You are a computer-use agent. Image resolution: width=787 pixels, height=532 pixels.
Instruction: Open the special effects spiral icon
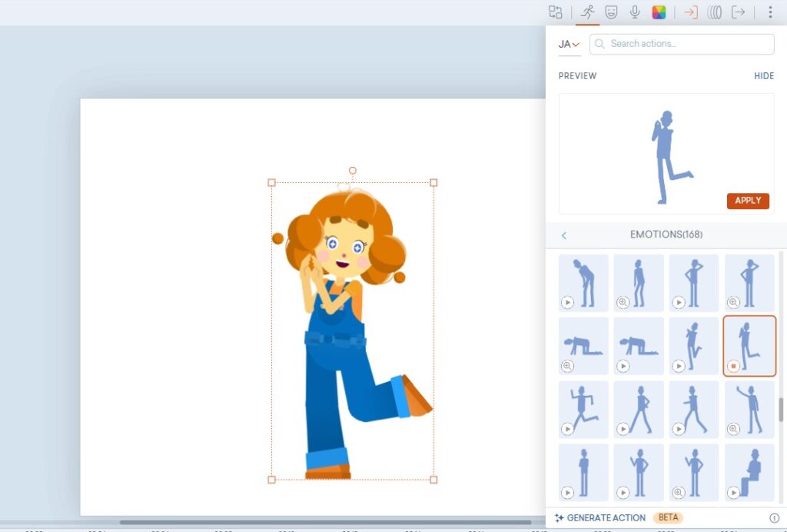pos(715,12)
